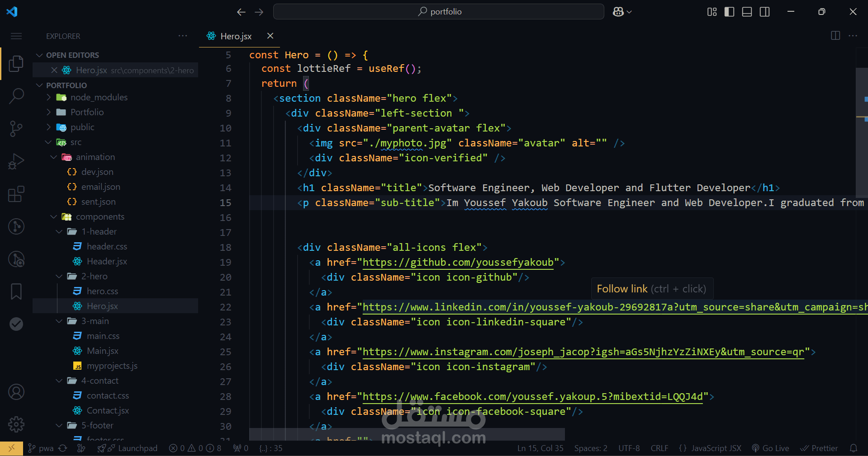This screenshot has height=456, width=868.
Task: Open Customize Layout icon in title bar
Action: click(x=712, y=12)
